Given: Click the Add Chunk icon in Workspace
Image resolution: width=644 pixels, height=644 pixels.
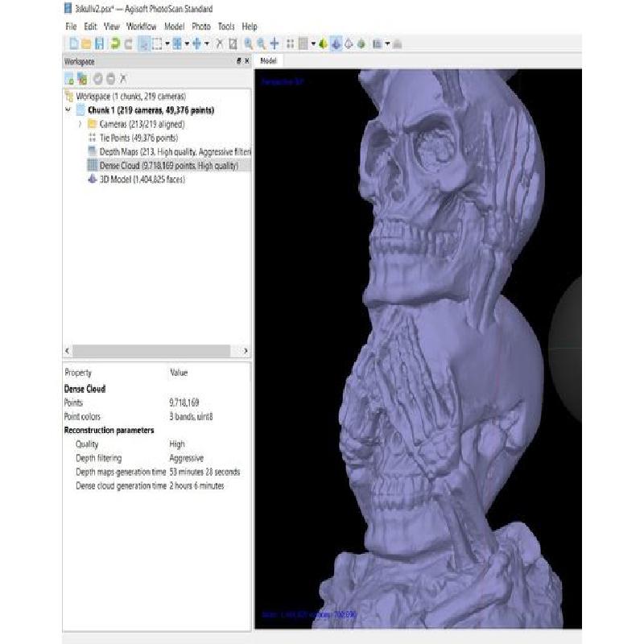Looking at the screenshot, I should click(69, 78).
